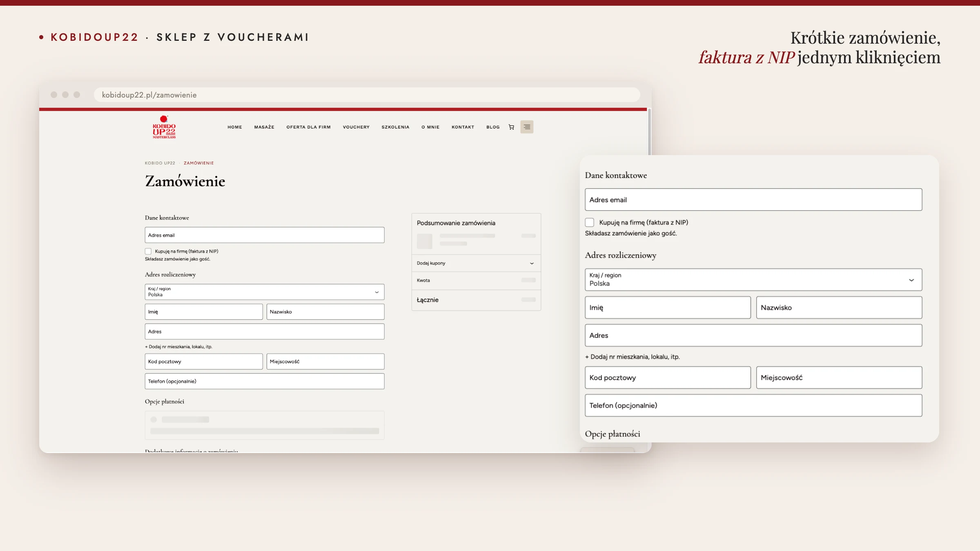Tick the company invoice checkbox in the enlarged card
The image size is (980, 551).
pyautogui.click(x=590, y=222)
